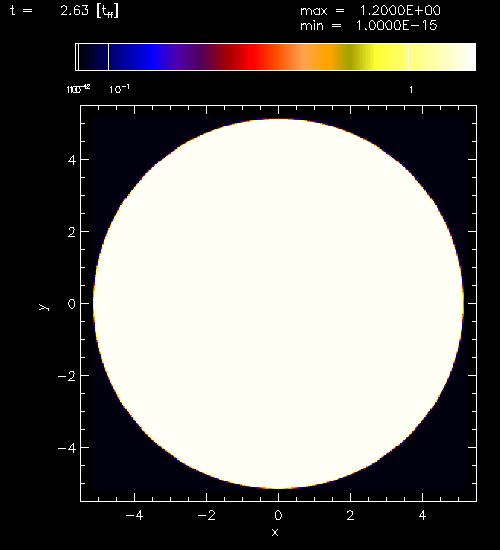Click the center of the white disk

[278, 304]
